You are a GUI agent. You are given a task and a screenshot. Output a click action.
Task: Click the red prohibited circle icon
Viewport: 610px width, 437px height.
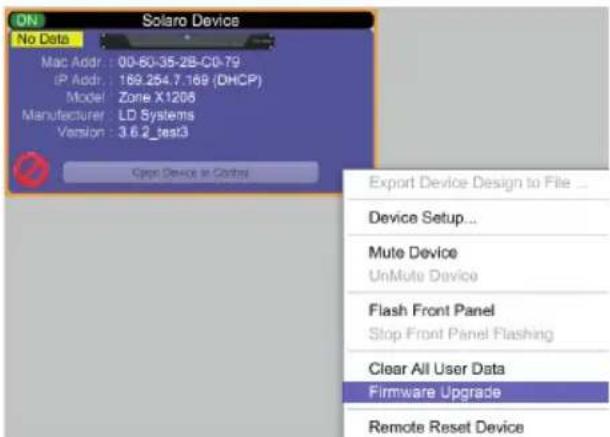31,170
